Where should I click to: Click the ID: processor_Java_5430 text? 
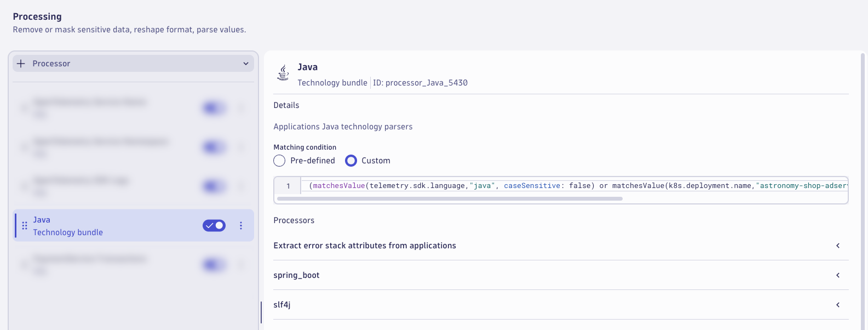(x=421, y=83)
